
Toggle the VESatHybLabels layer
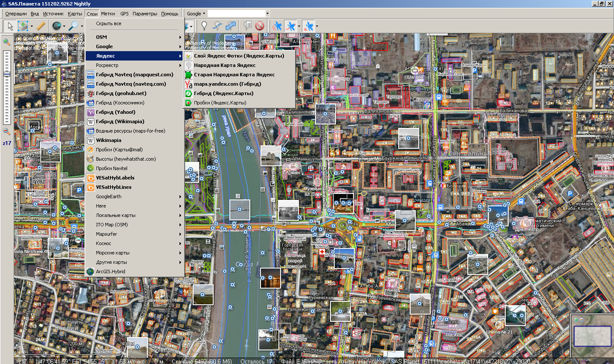tap(134, 178)
